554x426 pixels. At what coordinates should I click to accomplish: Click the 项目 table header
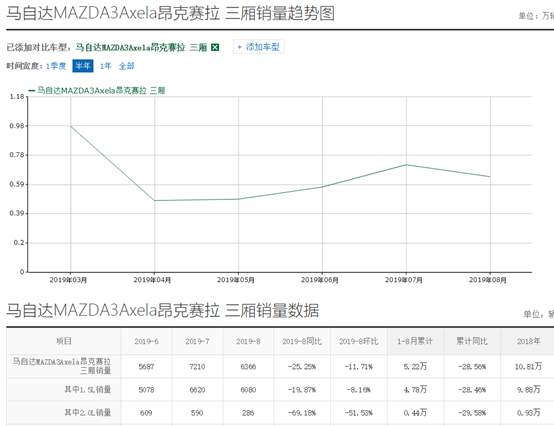click(64, 341)
